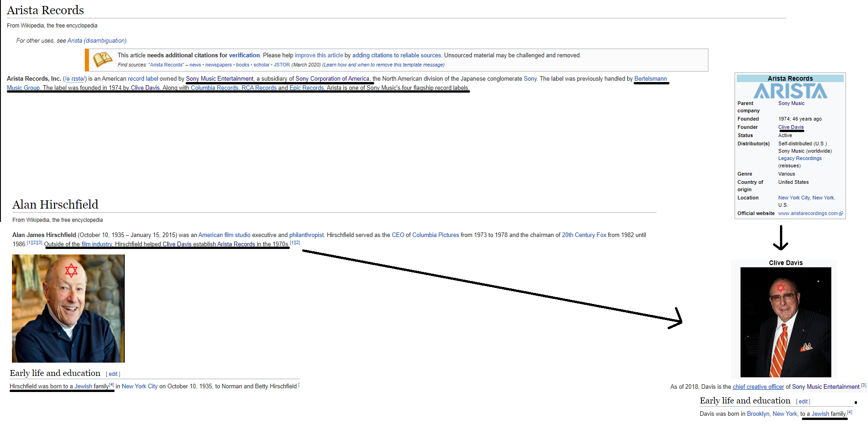868x436 pixels.
Task: Open 'improve this article' link
Action: [x=319, y=55]
